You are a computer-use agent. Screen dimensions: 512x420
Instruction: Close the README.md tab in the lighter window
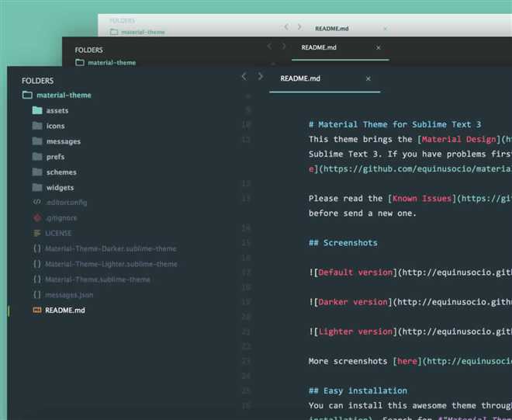click(x=386, y=29)
